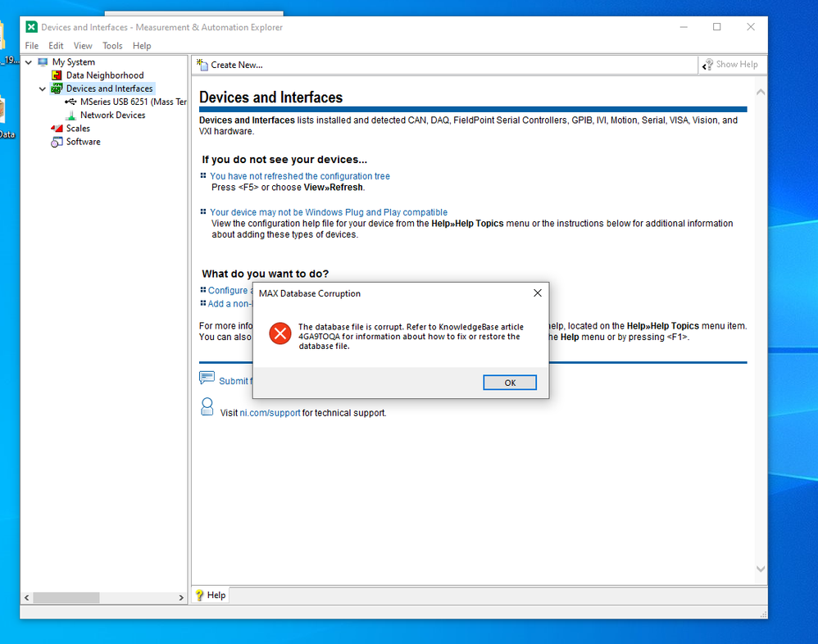Click the red error icon in dialog
Viewport: 818px width, 644px height.
point(280,333)
